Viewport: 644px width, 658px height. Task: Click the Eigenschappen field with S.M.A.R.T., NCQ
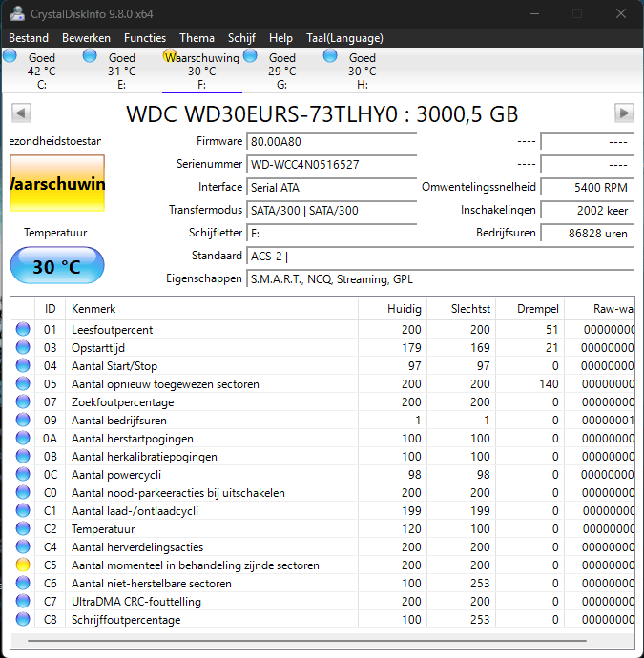[x=441, y=279]
